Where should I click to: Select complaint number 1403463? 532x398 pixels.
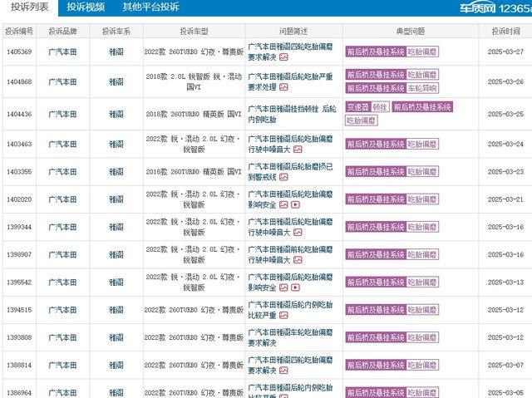[x=19, y=144]
